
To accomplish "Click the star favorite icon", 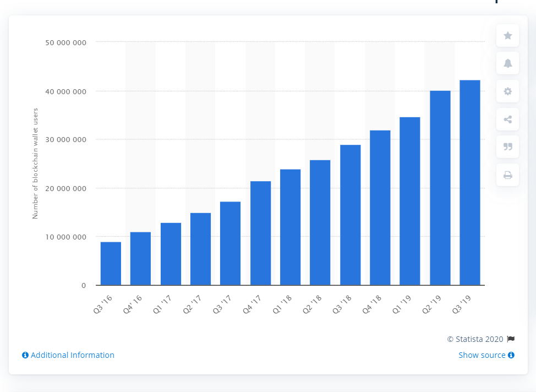I will (507, 36).
